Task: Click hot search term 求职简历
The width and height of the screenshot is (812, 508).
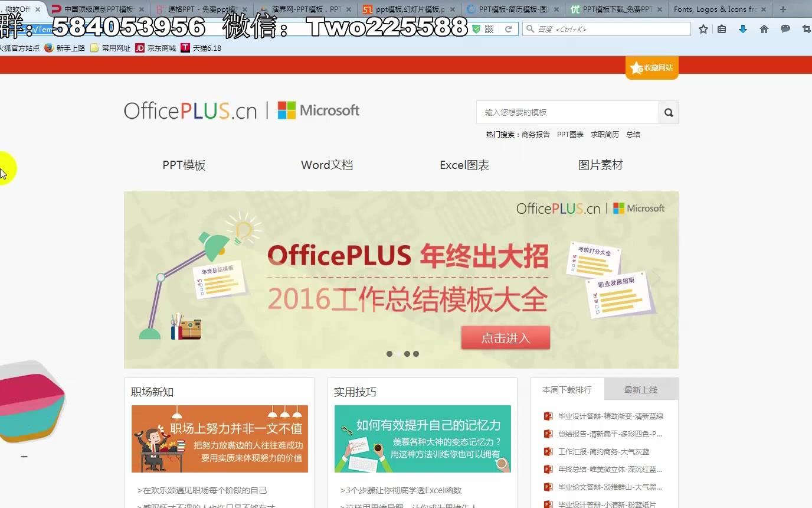Action: (605, 135)
